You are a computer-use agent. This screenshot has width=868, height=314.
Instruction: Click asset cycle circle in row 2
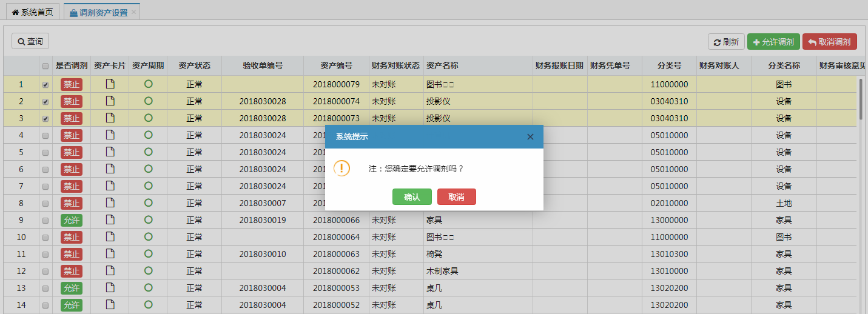148,101
